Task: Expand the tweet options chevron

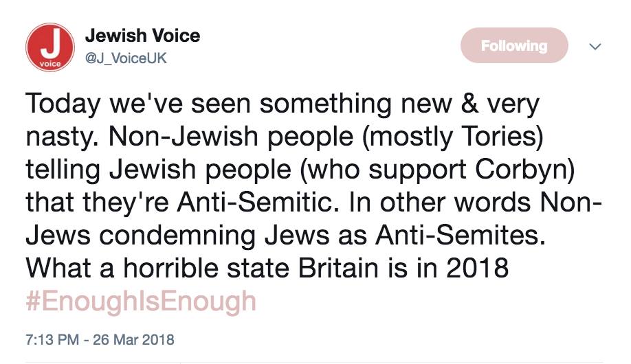Action: tap(595, 46)
